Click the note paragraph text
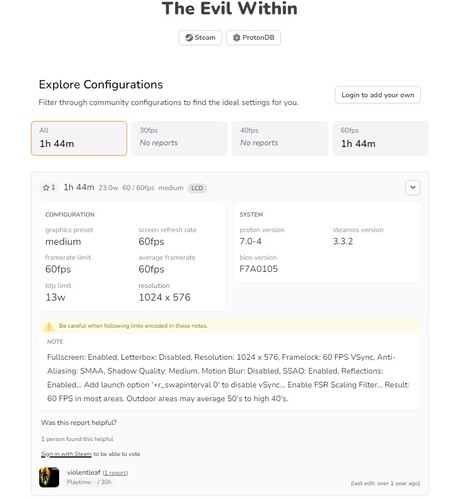This screenshot has height=499, width=450. (228, 378)
